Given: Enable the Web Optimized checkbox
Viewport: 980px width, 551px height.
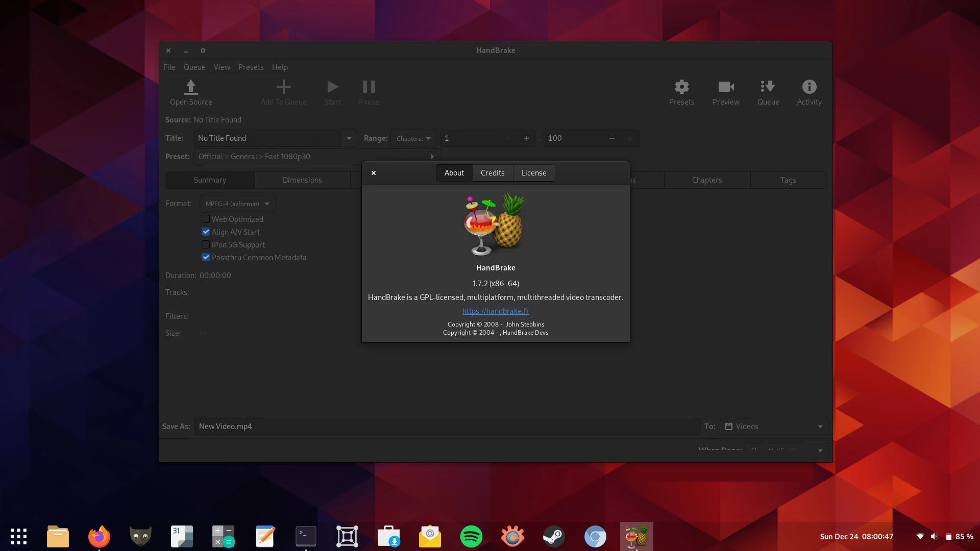Looking at the screenshot, I should tap(206, 219).
